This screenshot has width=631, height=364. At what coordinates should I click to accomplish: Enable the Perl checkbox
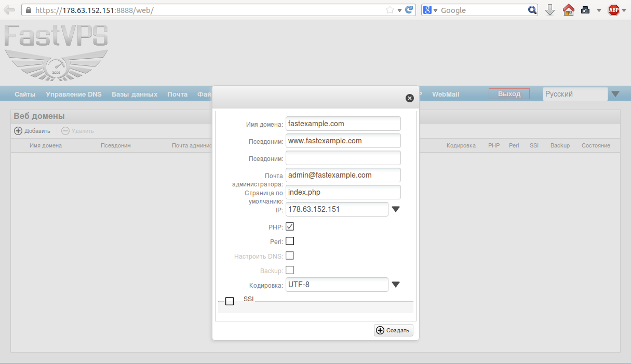(x=290, y=241)
